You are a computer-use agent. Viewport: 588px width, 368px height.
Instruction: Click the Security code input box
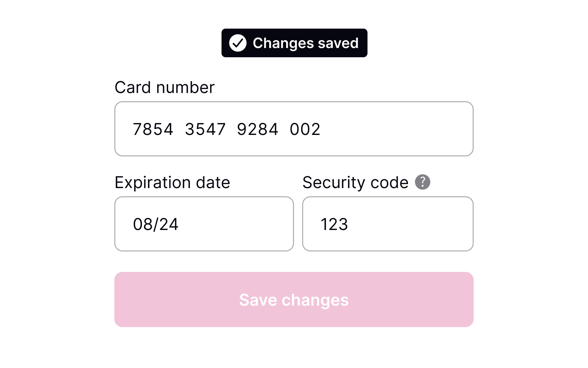click(388, 224)
